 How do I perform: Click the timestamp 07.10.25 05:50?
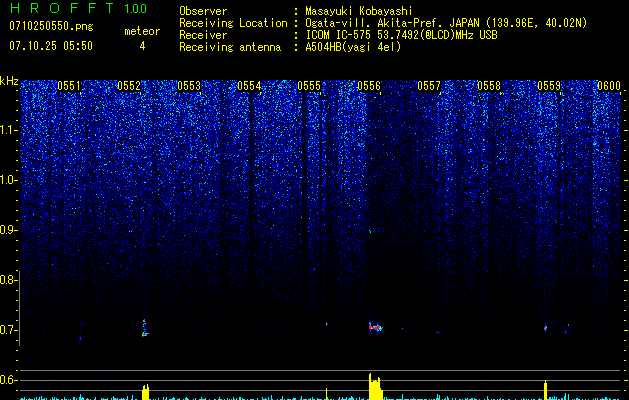pyautogui.click(x=51, y=46)
